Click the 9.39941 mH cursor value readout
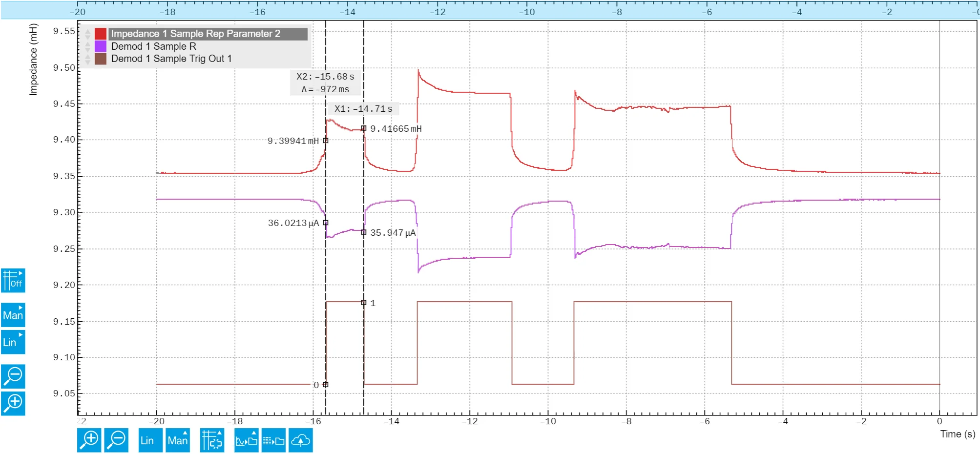Screen dimensions: 980x454 click(293, 141)
